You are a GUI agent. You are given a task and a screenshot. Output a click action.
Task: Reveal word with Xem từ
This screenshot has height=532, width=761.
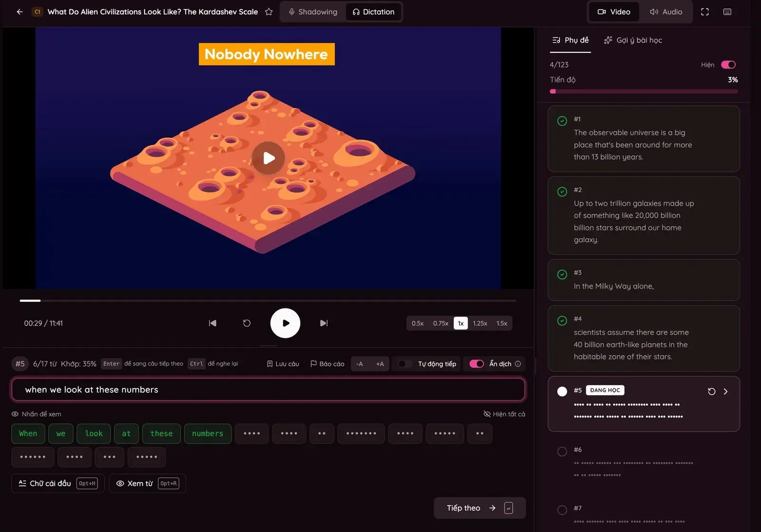(147, 484)
